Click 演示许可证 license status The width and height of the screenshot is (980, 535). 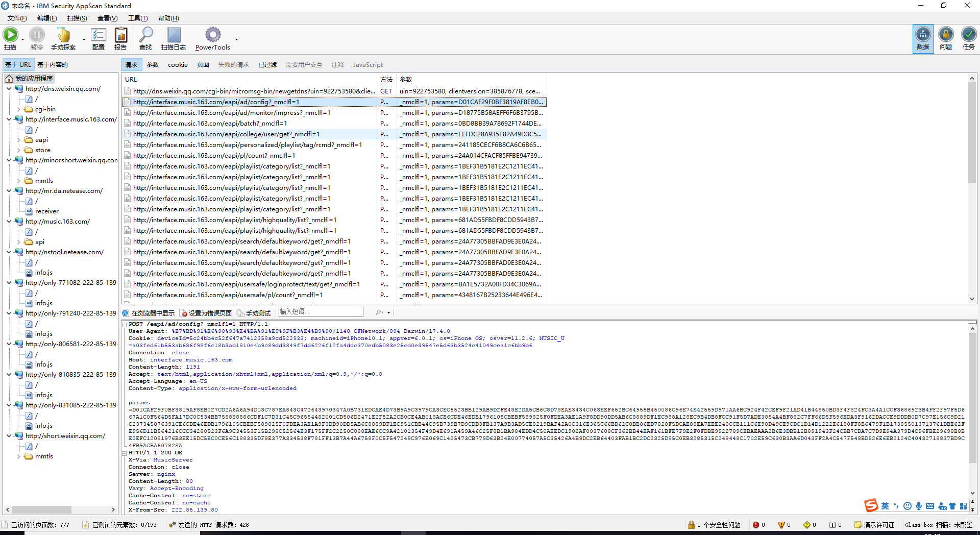coord(874,525)
